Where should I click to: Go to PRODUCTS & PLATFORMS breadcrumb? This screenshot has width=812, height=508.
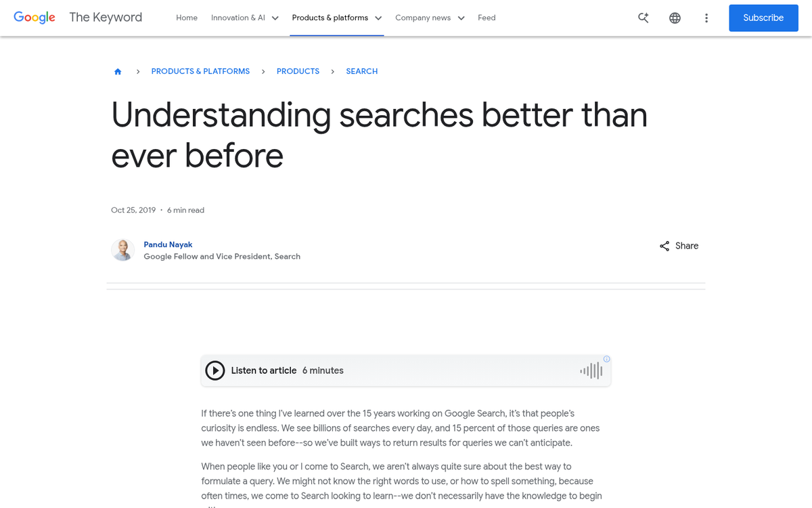click(x=200, y=71)
